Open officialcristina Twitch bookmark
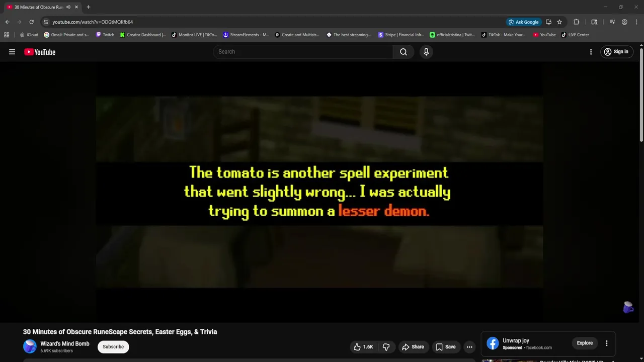Screen dimensions: 644x362 452,35
